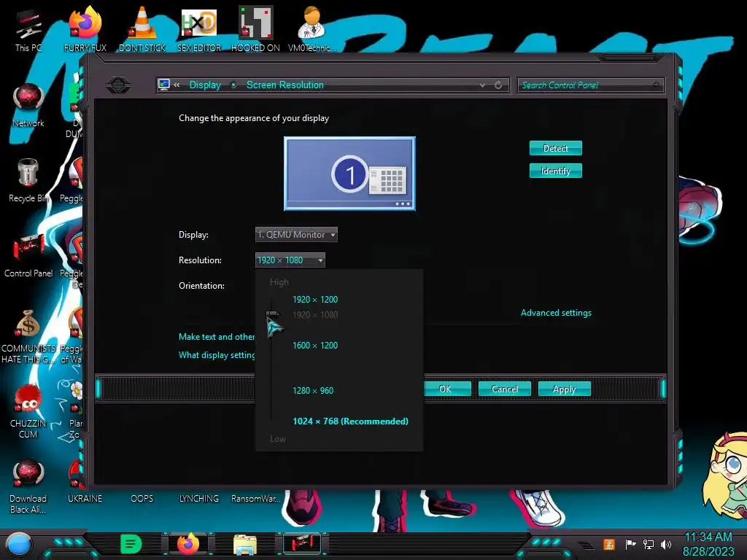This screenshot has width=747, height=560.
Task: Open Advanced settings link
Action: (556, 313)
